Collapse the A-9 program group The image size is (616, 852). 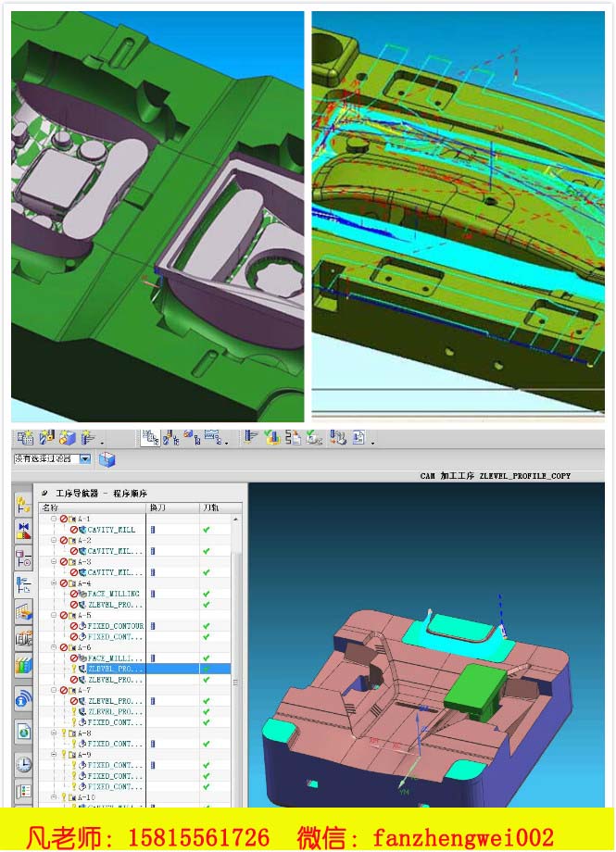click(54, 755)
